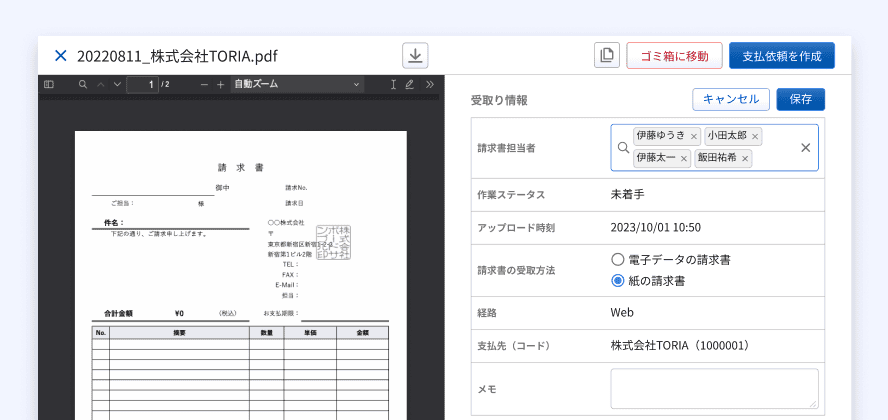Viewport: 888px width, 420px height.
Task: Click 株式会社TORIA（1000001） payee value
Action: [x=682, y=345]
